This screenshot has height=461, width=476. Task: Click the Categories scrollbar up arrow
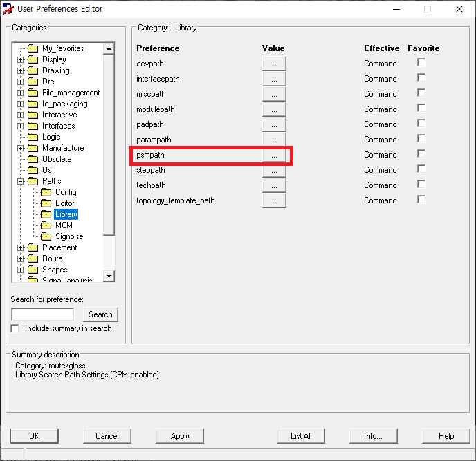109,48
